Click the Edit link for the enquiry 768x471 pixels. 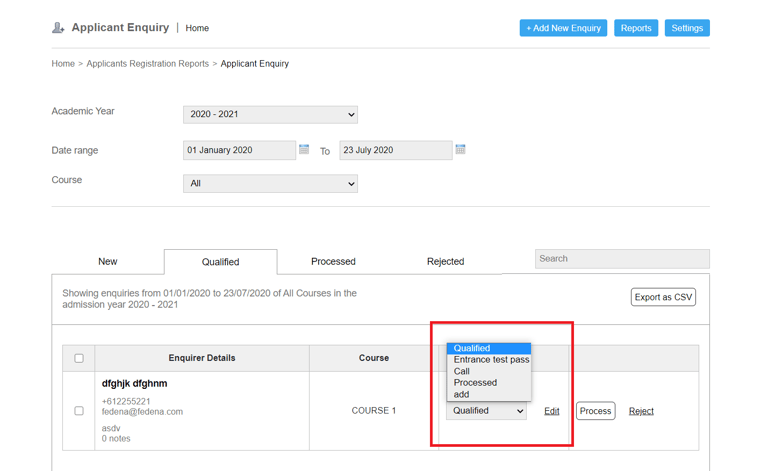tap(551, 411)
